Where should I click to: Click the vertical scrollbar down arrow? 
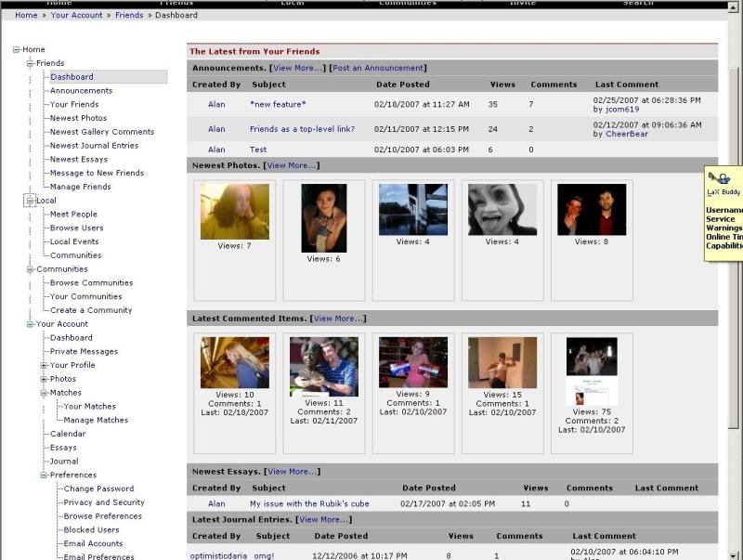(734, 555)
